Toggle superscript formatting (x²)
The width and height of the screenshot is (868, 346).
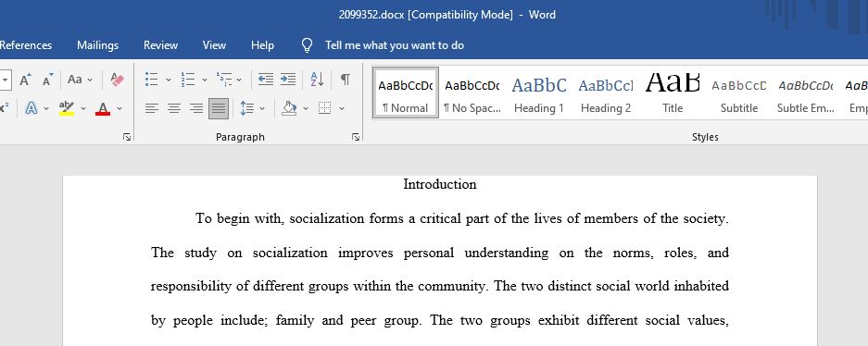coord(5,108)
